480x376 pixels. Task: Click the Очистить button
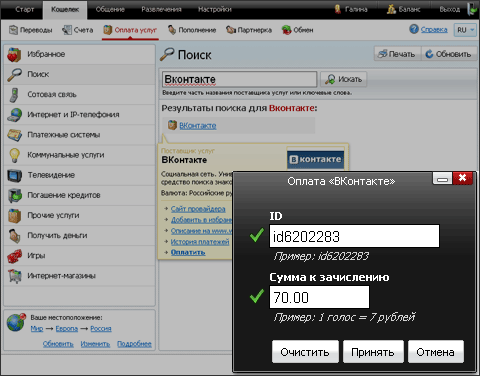pos(305,352)
